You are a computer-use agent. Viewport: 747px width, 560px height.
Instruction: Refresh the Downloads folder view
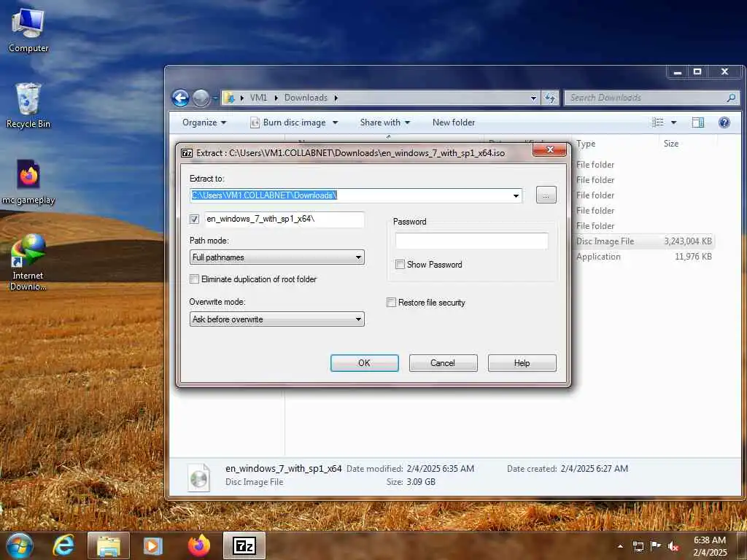[x=550, y=98]
